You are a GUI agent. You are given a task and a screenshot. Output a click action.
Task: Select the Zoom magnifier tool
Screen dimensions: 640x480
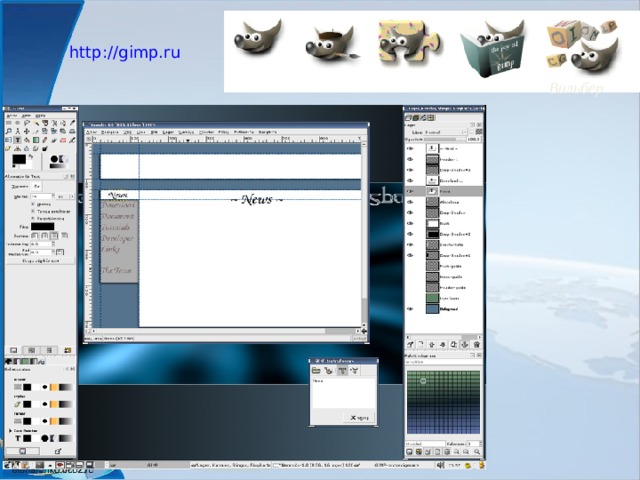[x=9, y=131]
